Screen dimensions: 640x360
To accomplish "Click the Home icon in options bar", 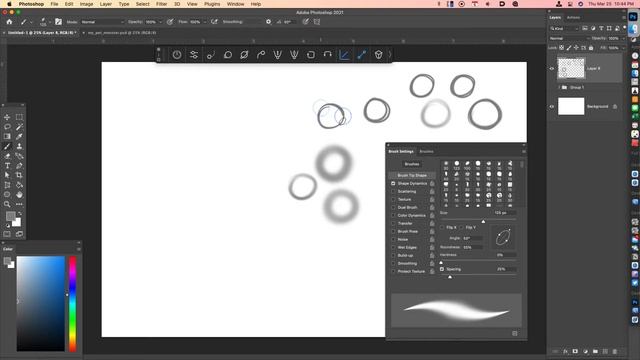I will [9, 22].
